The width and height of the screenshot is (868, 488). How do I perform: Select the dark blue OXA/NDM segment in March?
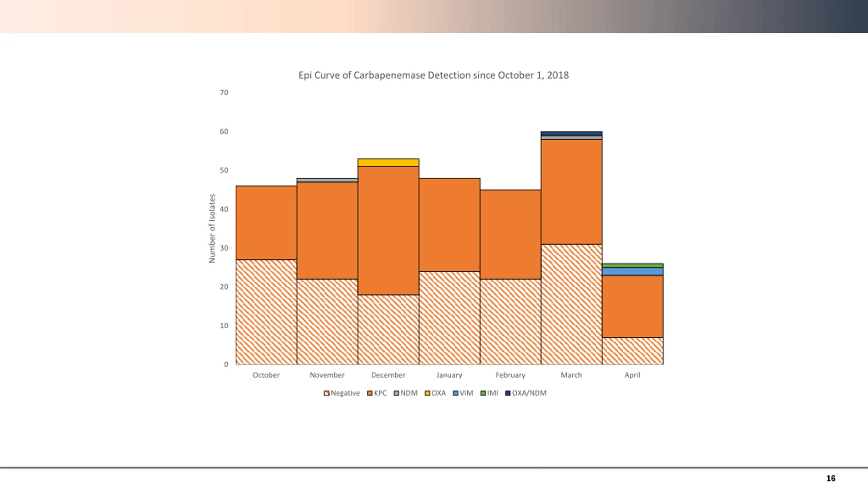click(571, 134)
